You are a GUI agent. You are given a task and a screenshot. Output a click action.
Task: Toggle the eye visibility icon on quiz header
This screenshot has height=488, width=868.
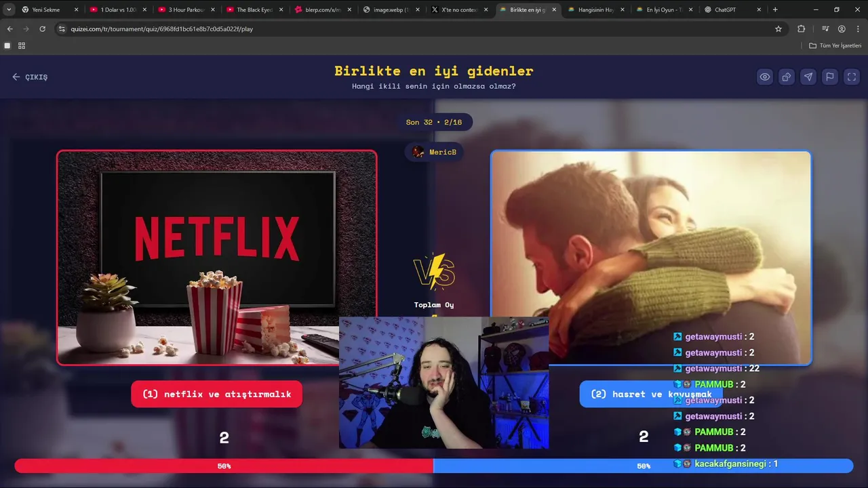[x=765, y=77]
